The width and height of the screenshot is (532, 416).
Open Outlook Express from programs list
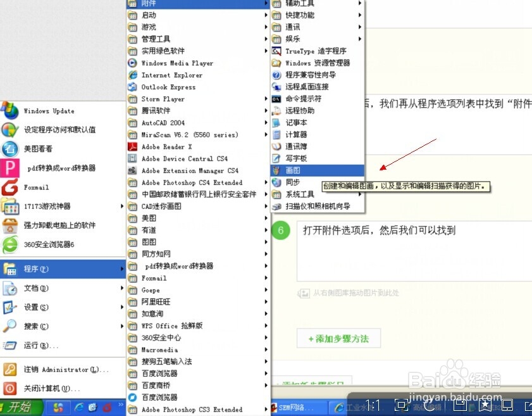(x=198, y=87)
